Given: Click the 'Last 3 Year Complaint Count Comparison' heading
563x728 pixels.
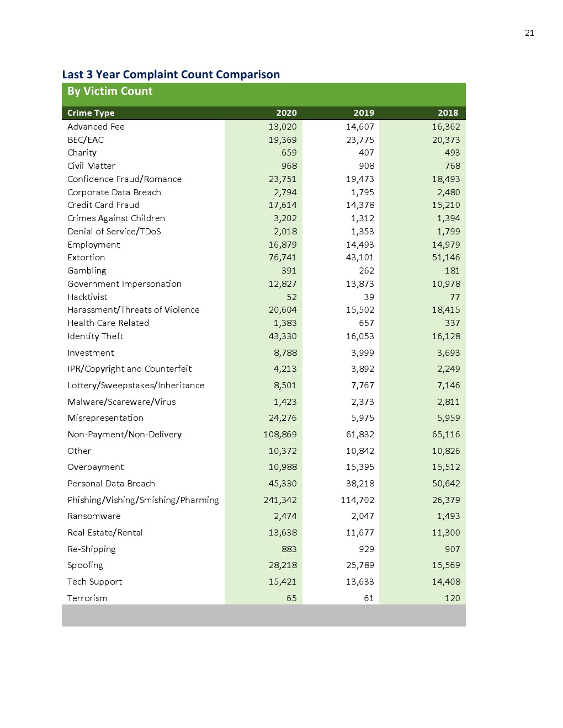Looking at the screenshot, I should tap(171, 74).
